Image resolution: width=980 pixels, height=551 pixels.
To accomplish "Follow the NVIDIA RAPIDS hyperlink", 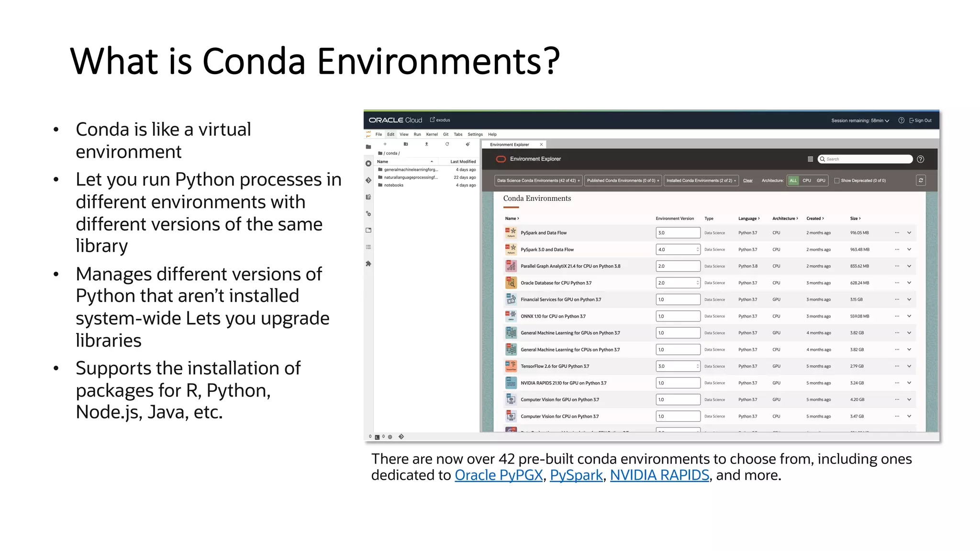I will 659,475.
